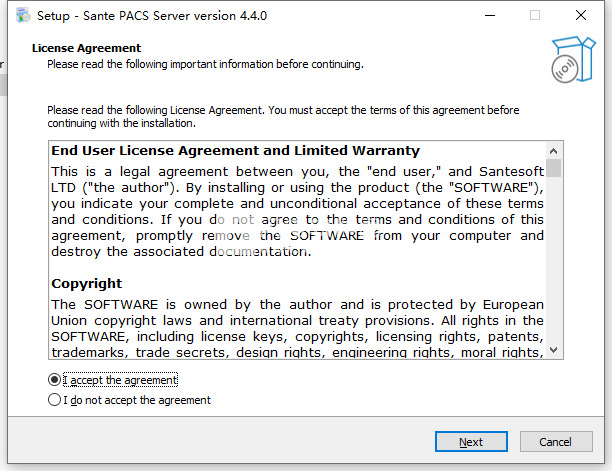Choose "I do not accept the agreement"
This screenshot has height=471, width=612.
54,400
